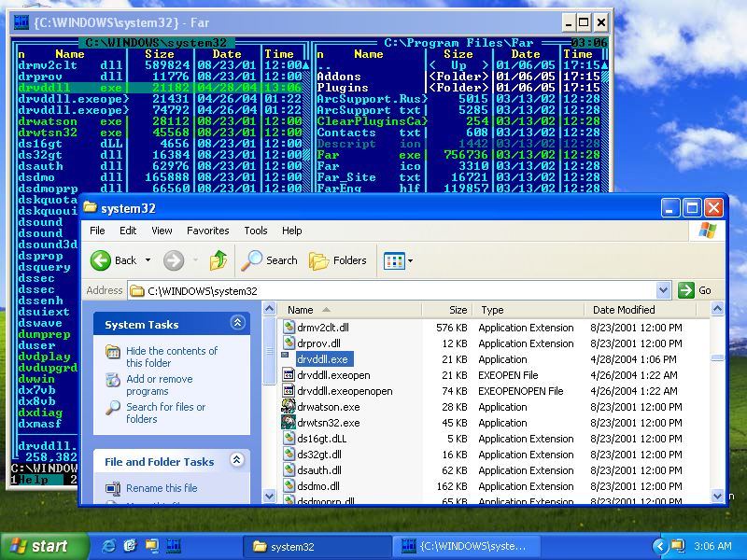
Task: Collapse the File and Folder Tasks panel
Action: (237, 460)
